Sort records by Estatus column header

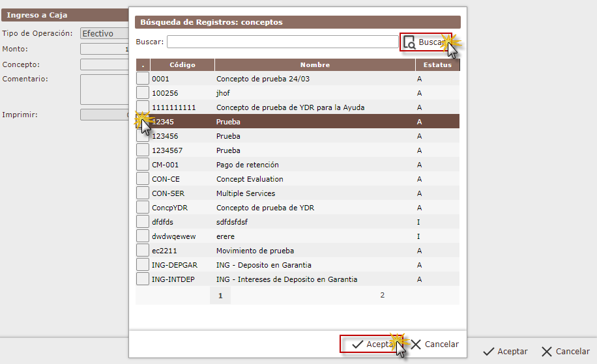click(437, 65)
